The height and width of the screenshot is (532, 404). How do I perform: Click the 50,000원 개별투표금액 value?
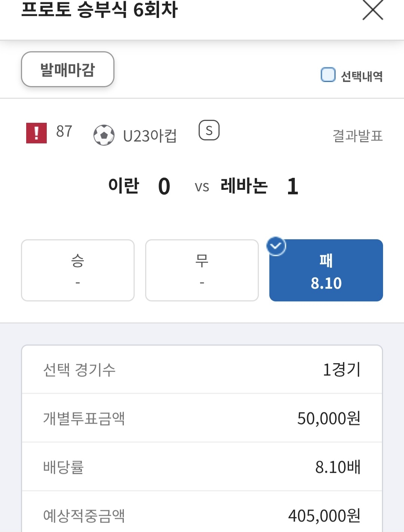coord(328,418)
